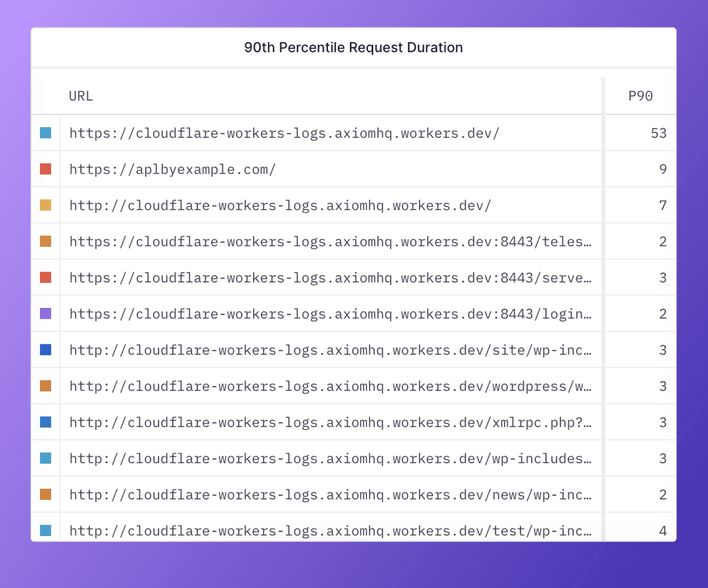Select the purple swatch beside the 8443/login URL
This screenshot has width=708, height=588.
click(x=46, y=314)
